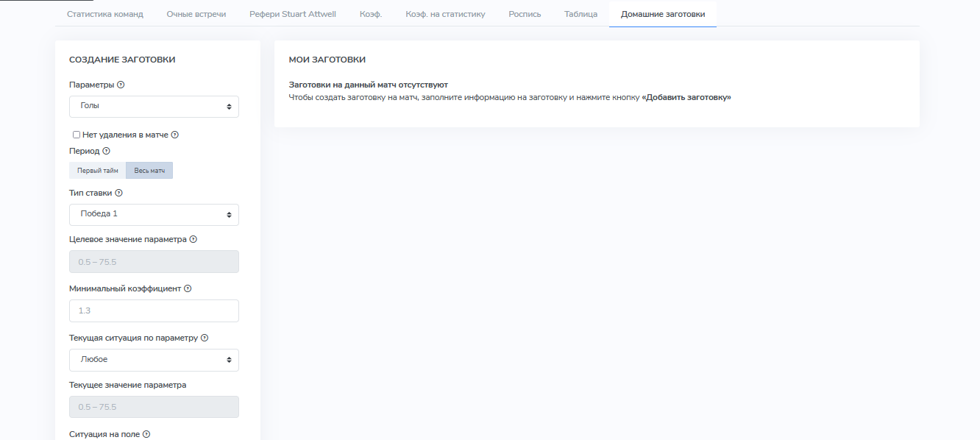Select Первый тайм period option
Image resolution: width=980 pixels, height=440 pixels.
[x=98, y=171]
